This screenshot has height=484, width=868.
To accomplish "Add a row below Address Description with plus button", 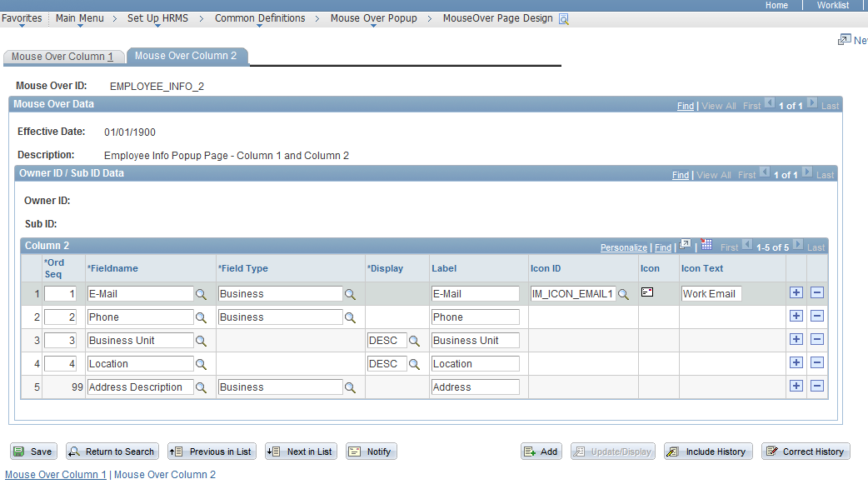I will [796, 385].
